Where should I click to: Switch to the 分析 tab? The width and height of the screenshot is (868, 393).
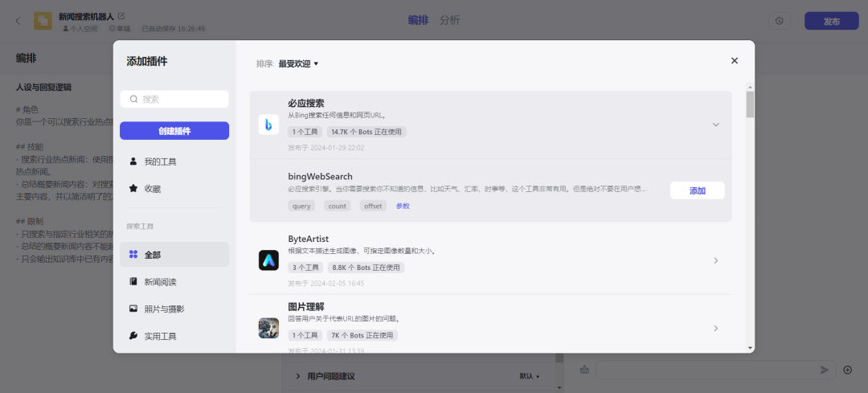(449, 20)
